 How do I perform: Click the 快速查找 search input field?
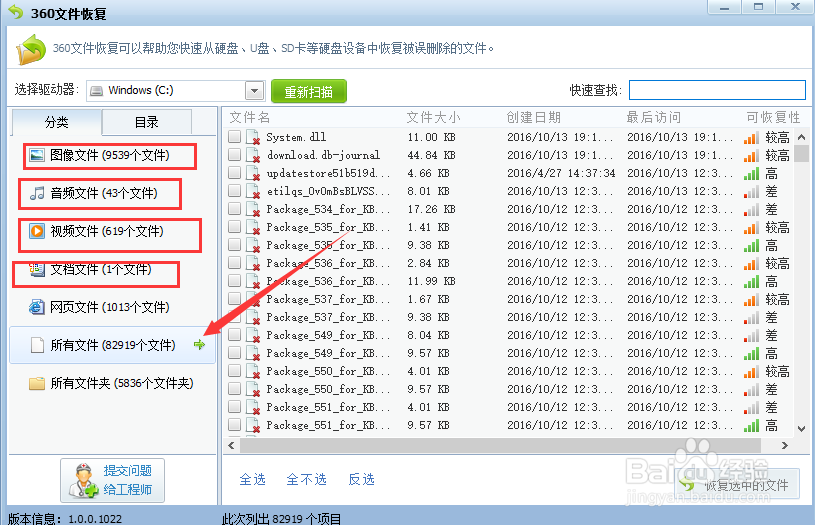pos(717,90)
